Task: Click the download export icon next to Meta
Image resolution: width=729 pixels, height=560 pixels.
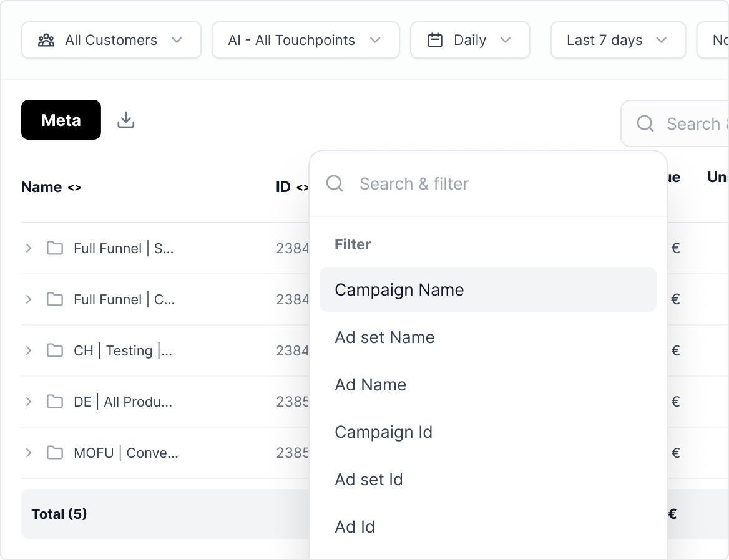Action: pyautogui.click(x=125, y=119)
